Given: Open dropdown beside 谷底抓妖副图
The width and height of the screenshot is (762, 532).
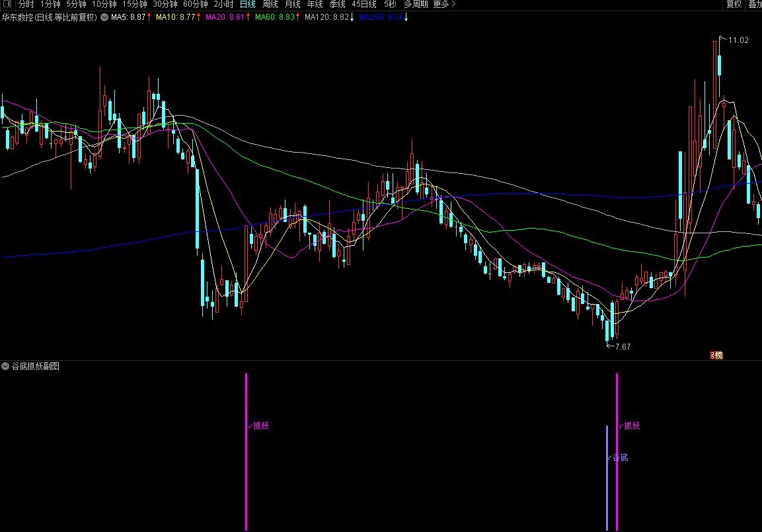Looking at the screenshot, I should pos(5,366).
